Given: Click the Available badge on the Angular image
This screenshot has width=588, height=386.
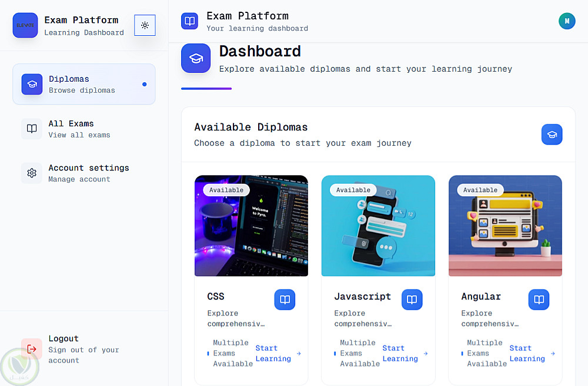Looking at the screenshot, I should pyautogui.click(x=480, y=190).
